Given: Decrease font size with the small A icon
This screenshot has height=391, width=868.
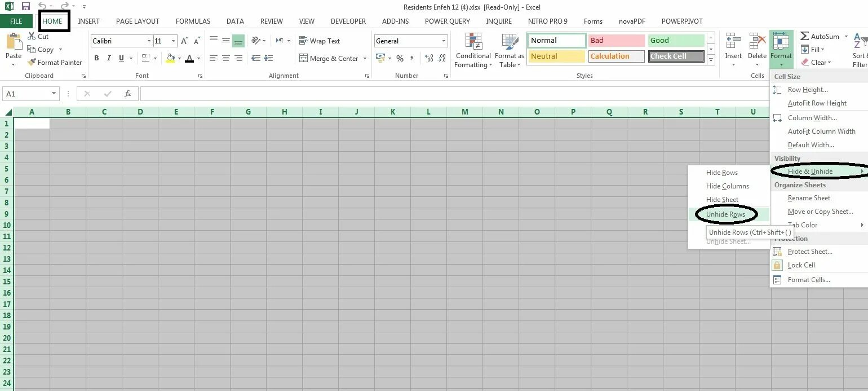Looking at the screenshot, I should coord(196,41).
